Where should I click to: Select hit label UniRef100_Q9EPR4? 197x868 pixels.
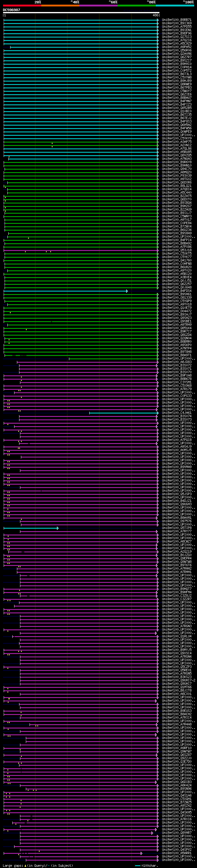coord(177,558)
